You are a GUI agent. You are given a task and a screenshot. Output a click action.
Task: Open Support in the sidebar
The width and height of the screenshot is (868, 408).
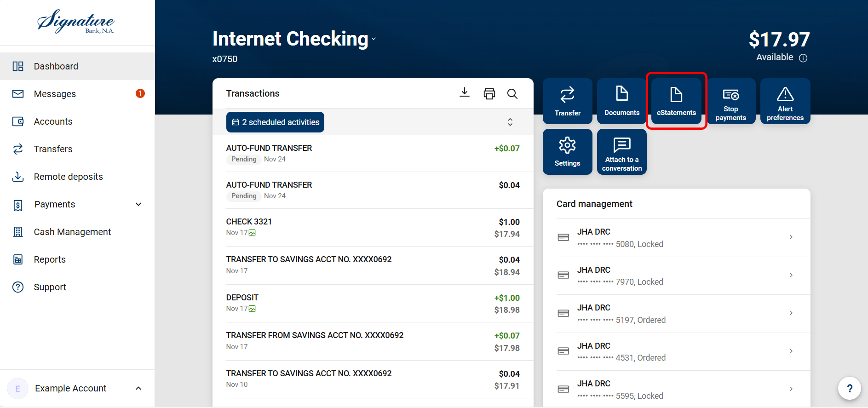coord(77,287)
